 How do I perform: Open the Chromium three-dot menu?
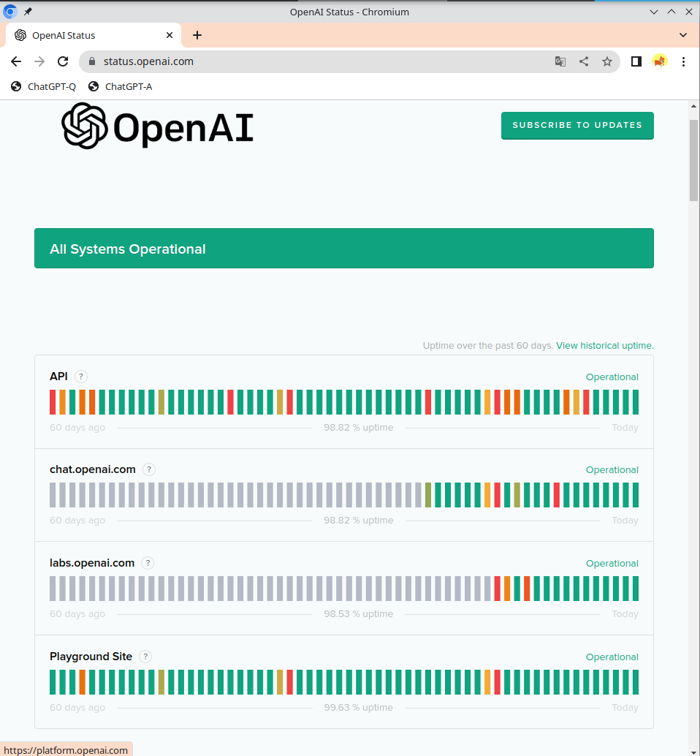tap(683, 61)
